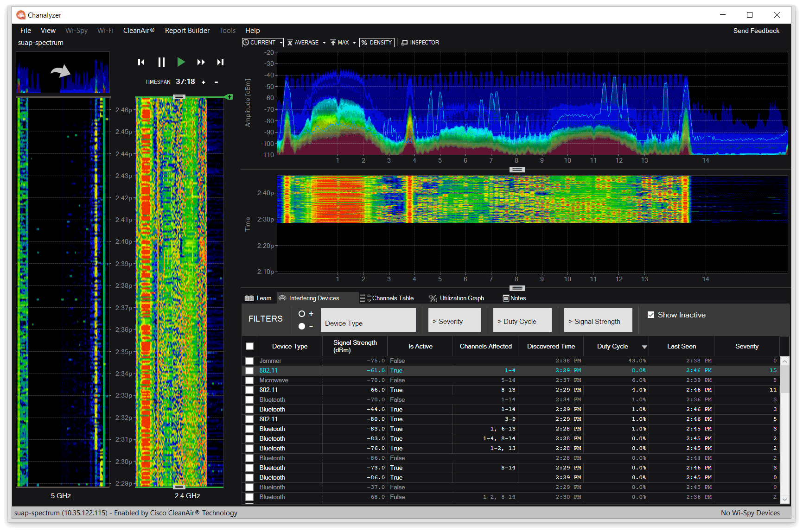
Task: Skip to the beginning of the recording
Action: (x=141, y=62)
